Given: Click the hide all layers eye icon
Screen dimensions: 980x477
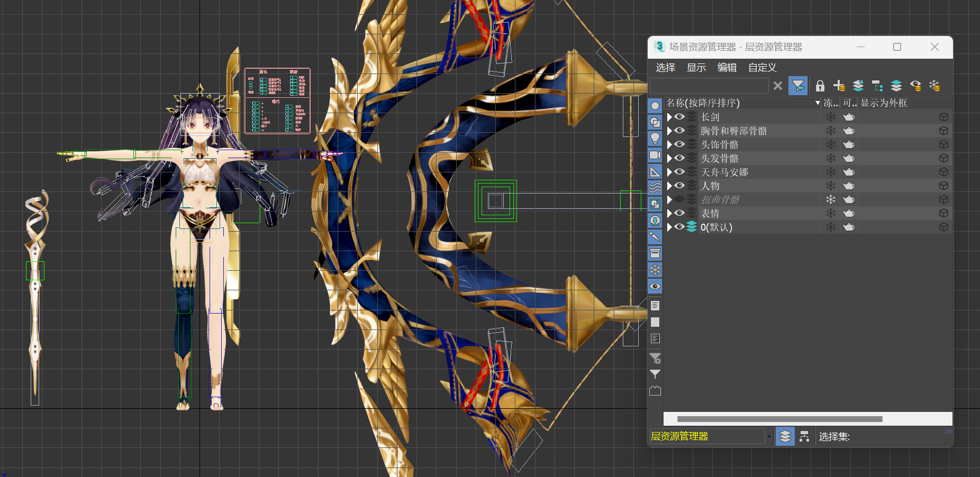Looking at the screenshot, I should pyautogui.click(x=915, y=86).
